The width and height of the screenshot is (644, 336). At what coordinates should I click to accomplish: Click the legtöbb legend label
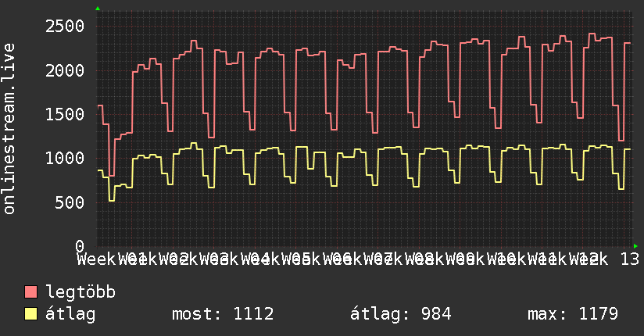tap(80, 292)
